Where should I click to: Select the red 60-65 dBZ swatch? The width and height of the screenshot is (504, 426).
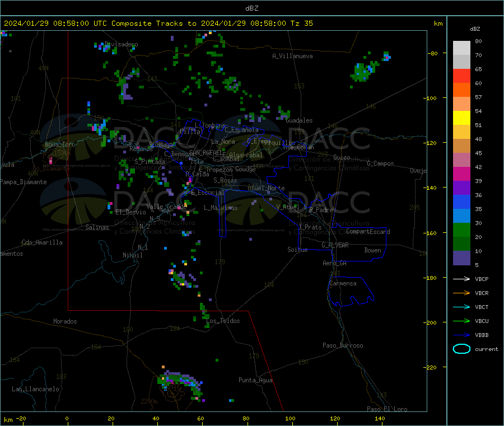461,76
